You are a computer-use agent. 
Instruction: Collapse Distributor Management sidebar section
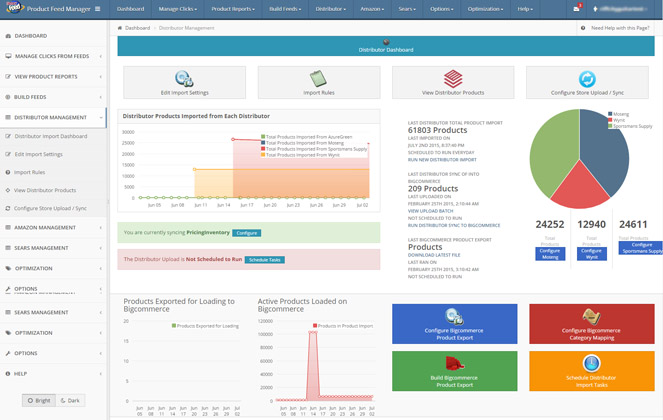(53, 118)
